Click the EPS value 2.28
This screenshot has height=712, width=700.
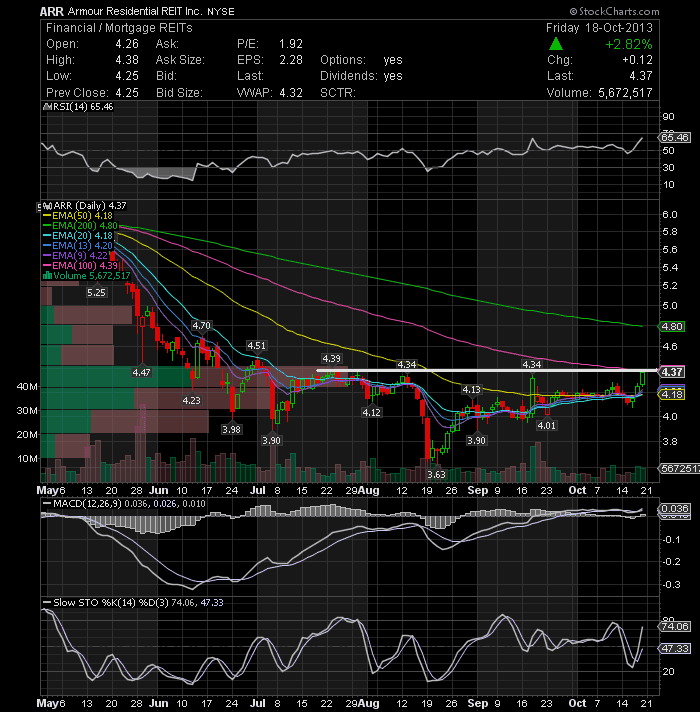click(291, 60)
